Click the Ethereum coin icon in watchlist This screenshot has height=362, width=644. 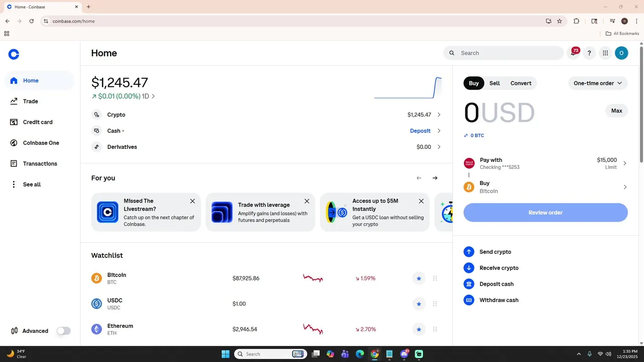97,329
